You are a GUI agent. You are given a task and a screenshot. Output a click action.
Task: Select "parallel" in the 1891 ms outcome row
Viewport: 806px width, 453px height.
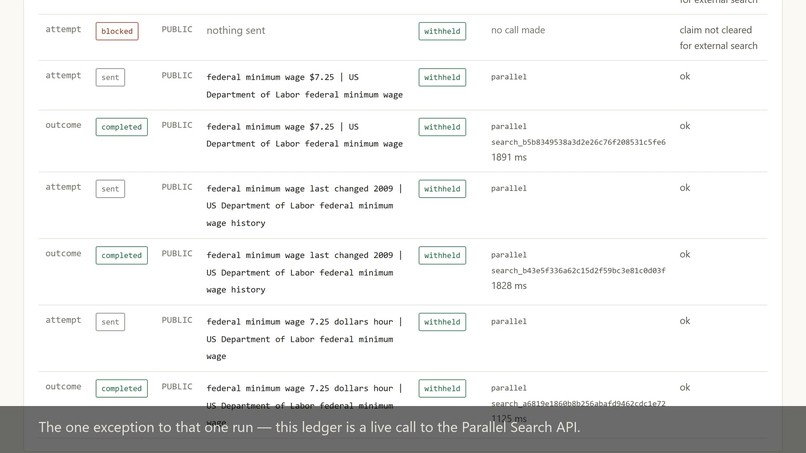pos(508,126)
